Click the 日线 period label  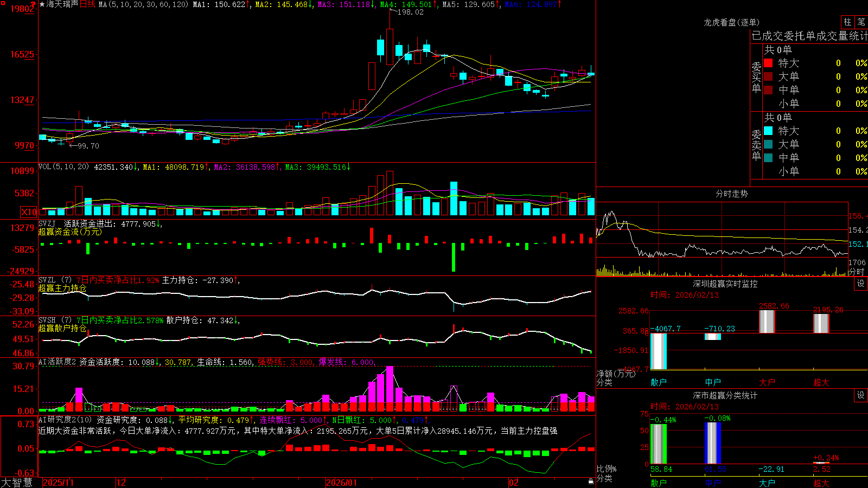pyautogui.click(x=87, y=4)
